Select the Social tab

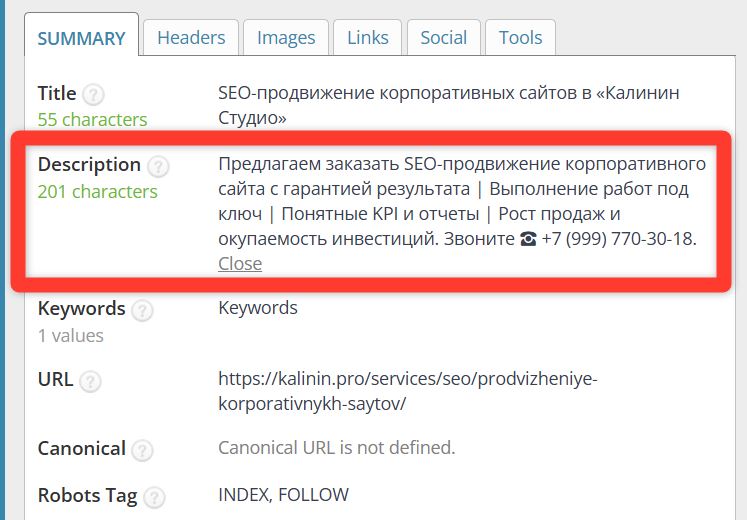coord(444,38)
